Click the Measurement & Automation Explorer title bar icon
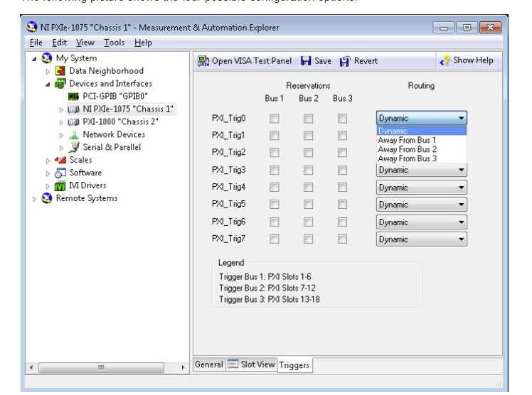Viewport: 532px width, 395px height. pyautogui.click(x=31, y=27)
